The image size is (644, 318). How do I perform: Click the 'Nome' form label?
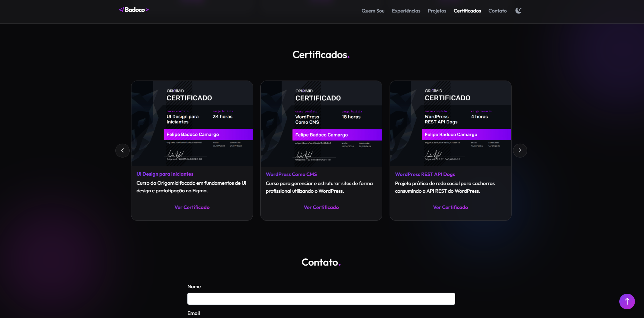(x=194, y=286)
